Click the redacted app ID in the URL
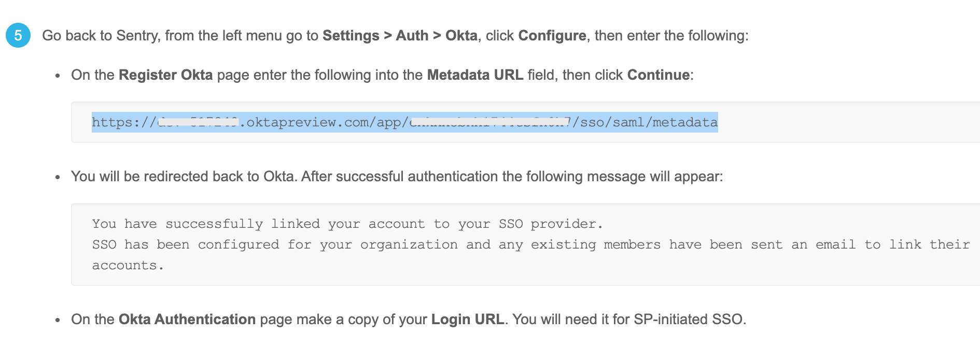The image size is (980, 348). 489,122
